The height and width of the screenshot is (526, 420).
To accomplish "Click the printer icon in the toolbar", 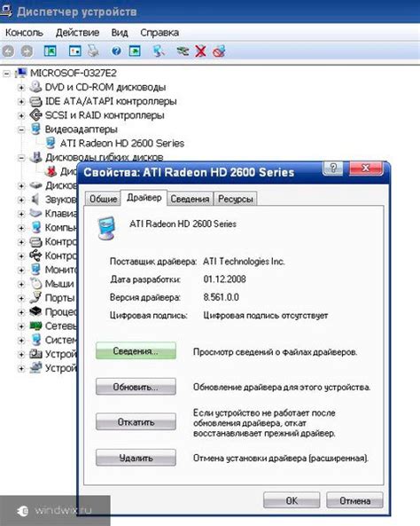I will pyautogui.click(x=93, y=51).
